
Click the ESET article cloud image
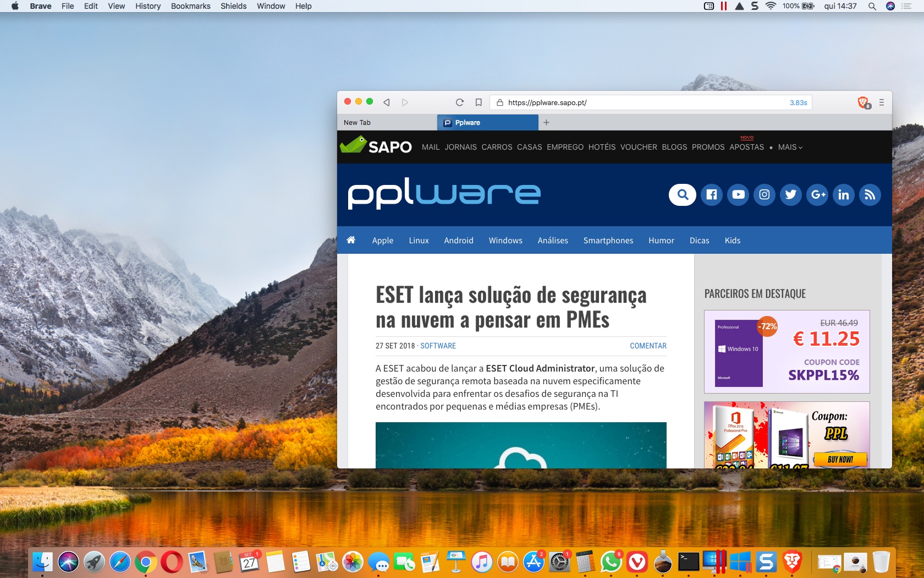click(521, 445)
